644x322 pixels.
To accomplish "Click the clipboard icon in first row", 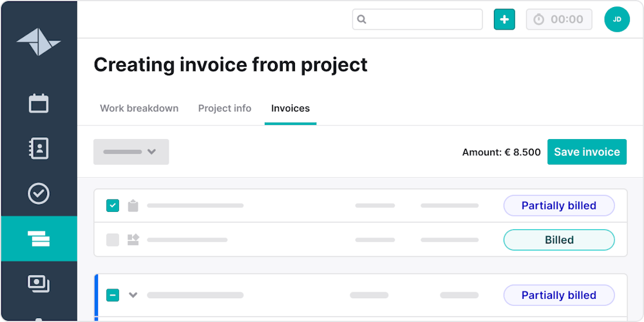I will 133,205.
